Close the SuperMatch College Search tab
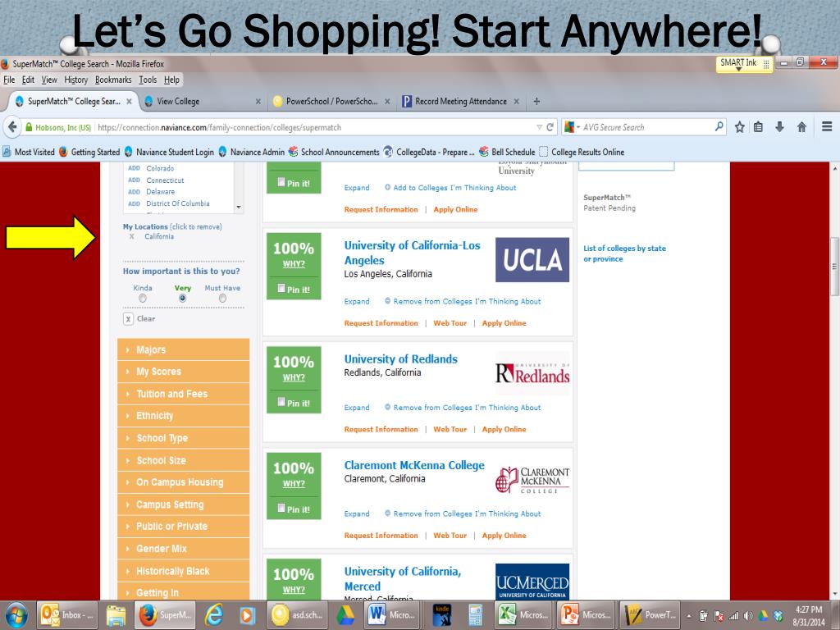This screenshot has height=630, width=840. click(x=129, y=101)
